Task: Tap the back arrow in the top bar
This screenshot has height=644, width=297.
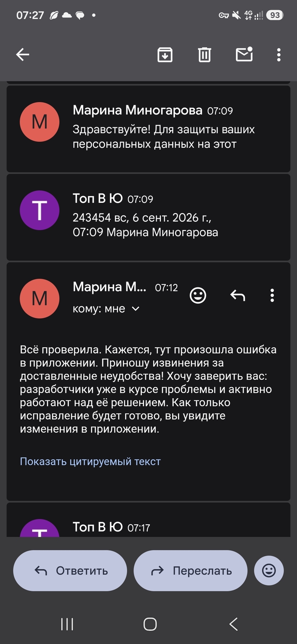Action: (x=22, y=54)
